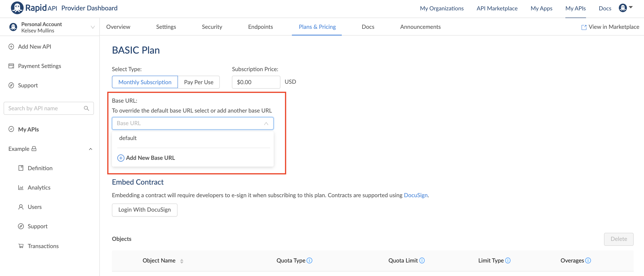This screenshot has width=644, height=276.
Task: Click the plus icon for Add New API
Action: pyautogui.click(x=11, y=47)
